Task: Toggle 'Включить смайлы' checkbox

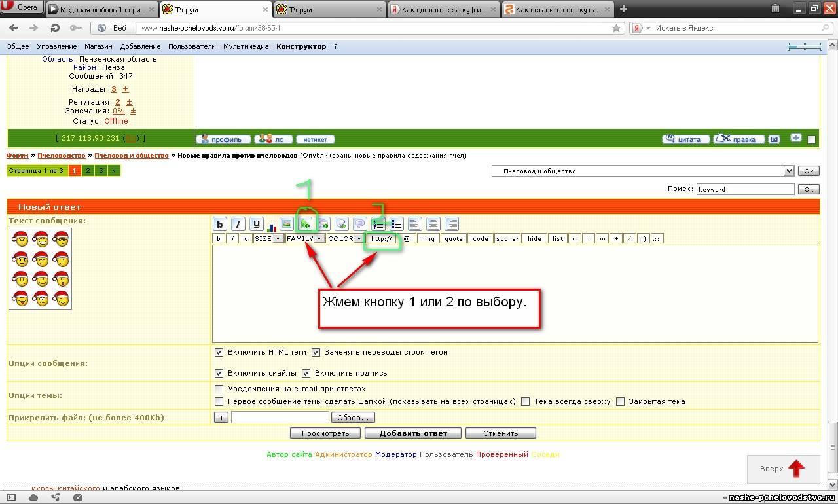Action: 219,373
